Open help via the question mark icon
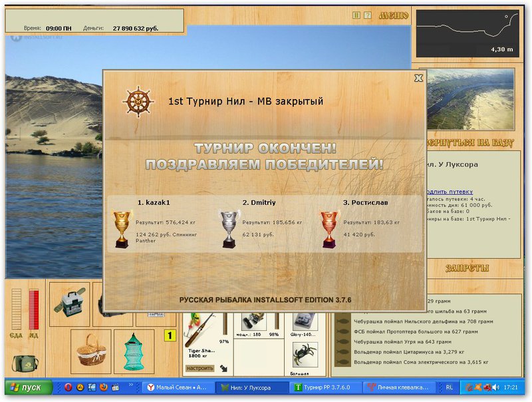The image size is (532, 402). 368,15
